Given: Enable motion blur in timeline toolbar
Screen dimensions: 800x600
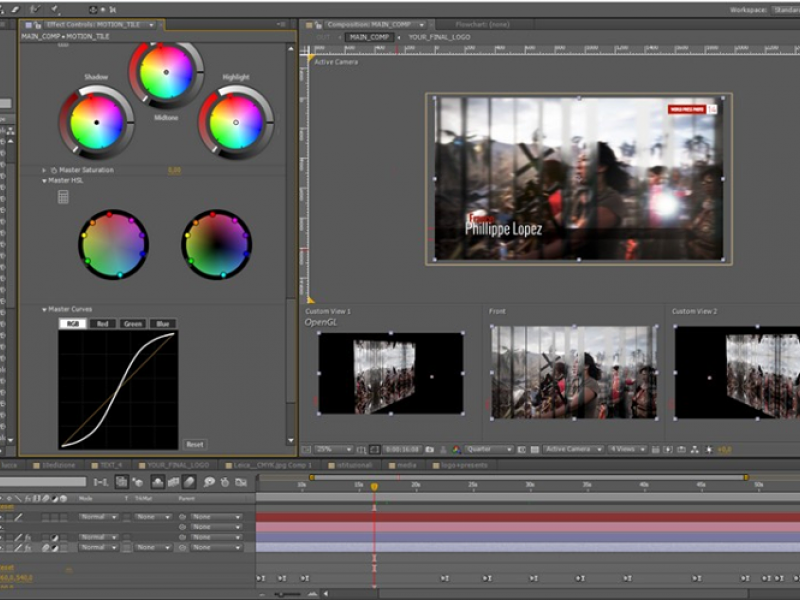Looking at the screenshot, I should 189,482.
